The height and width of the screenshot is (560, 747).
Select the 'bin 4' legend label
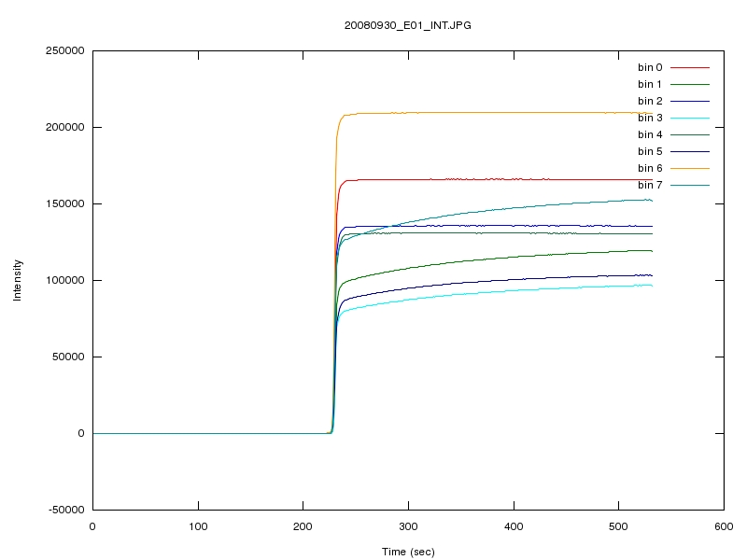click(x=650, y=134)
